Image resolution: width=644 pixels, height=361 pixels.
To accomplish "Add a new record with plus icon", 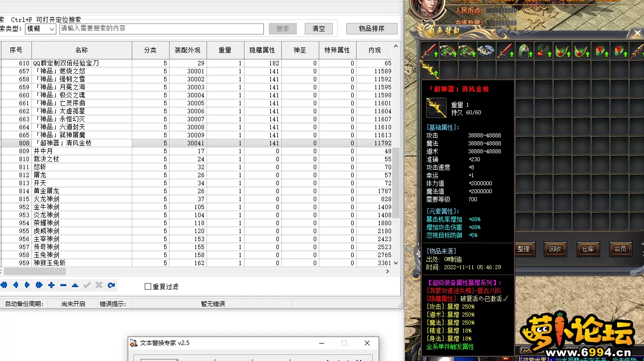I will (x=51, y=285).
